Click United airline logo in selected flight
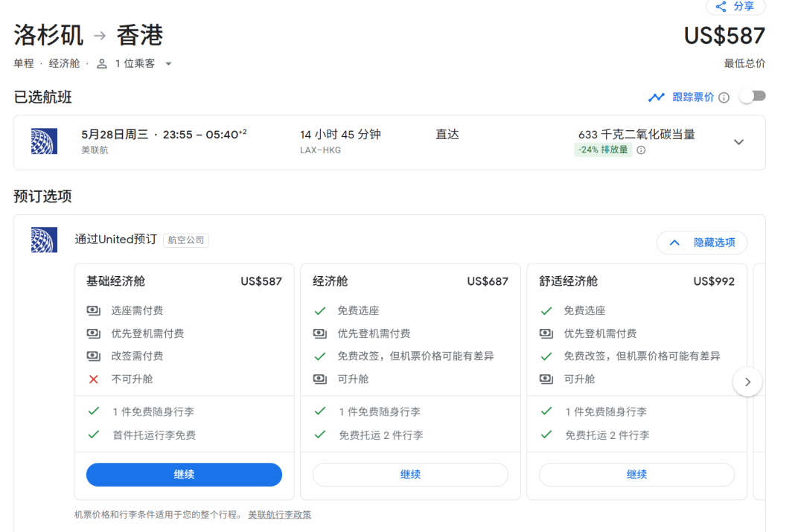The width and height of the screenshot is (804, 532). point(44,141)
